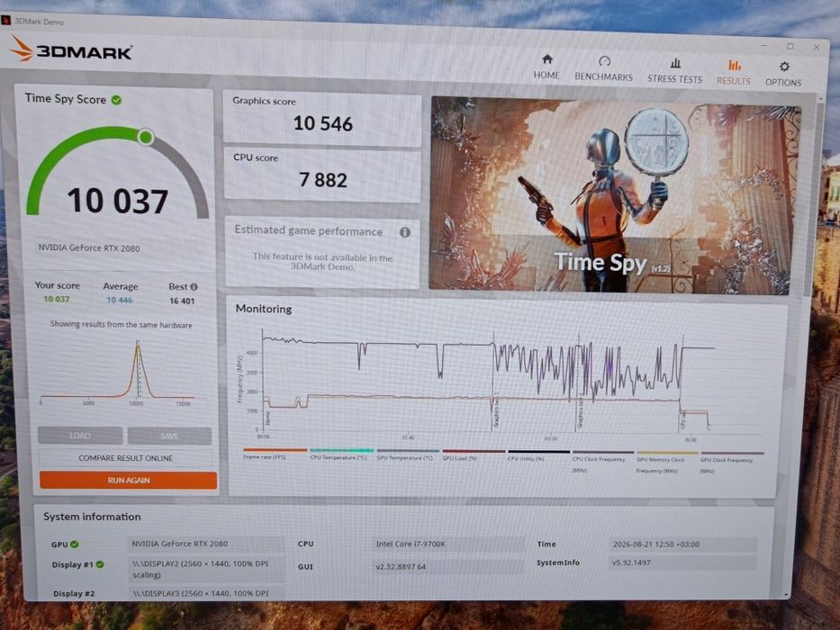840x630 pixels.
Task: Open the HOME tab
Action: pos(546,67)
